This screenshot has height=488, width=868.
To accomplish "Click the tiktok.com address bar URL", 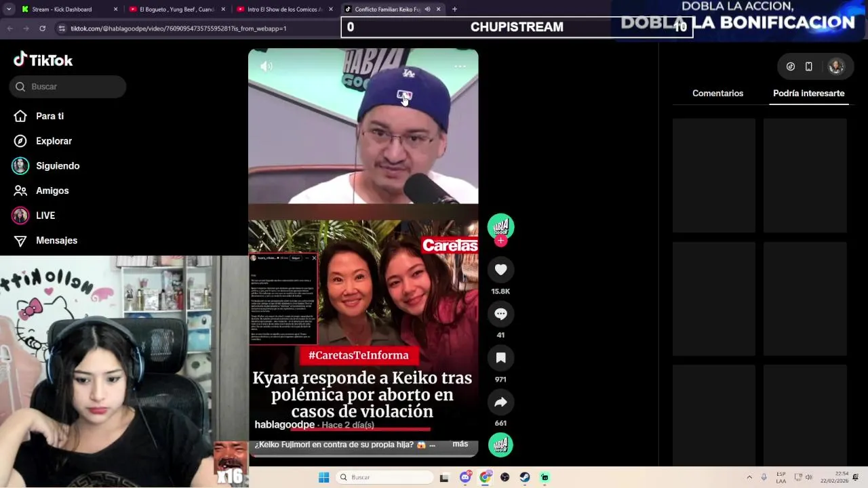I will 178,28.
